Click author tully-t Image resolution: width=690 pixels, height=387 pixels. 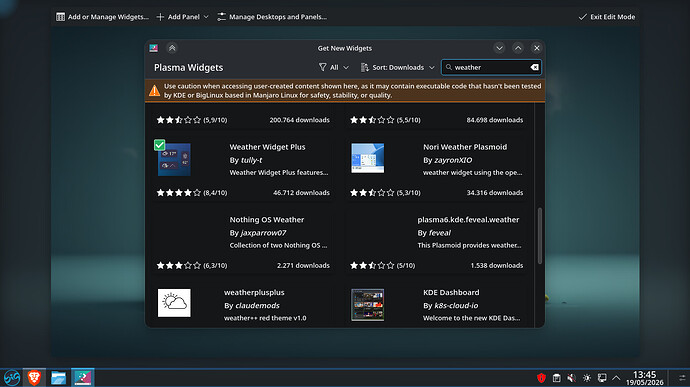coord(251,160)
